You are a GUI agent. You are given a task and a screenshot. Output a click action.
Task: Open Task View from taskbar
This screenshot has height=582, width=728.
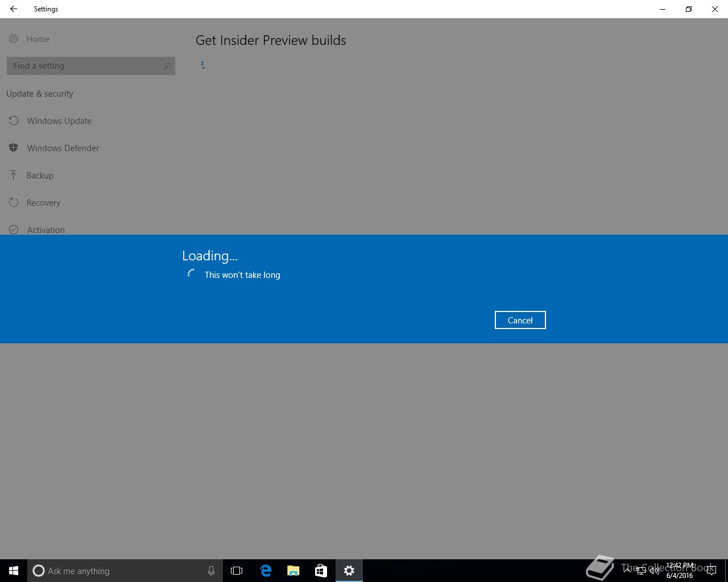coord(237,571)
